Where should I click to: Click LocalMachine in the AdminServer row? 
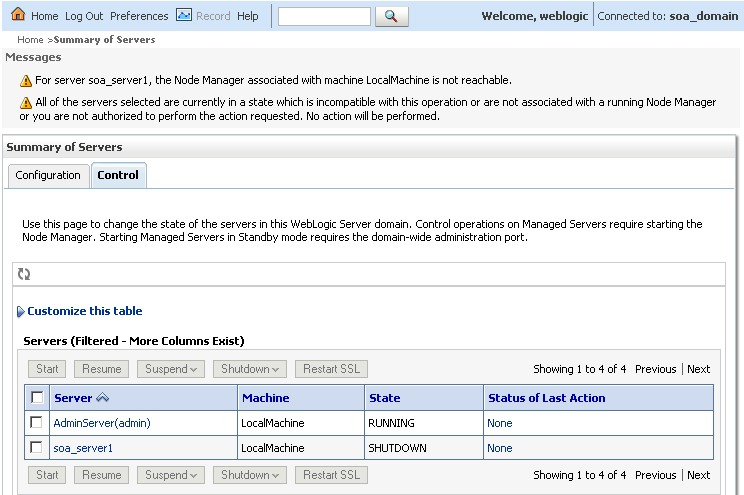(273, 423)
